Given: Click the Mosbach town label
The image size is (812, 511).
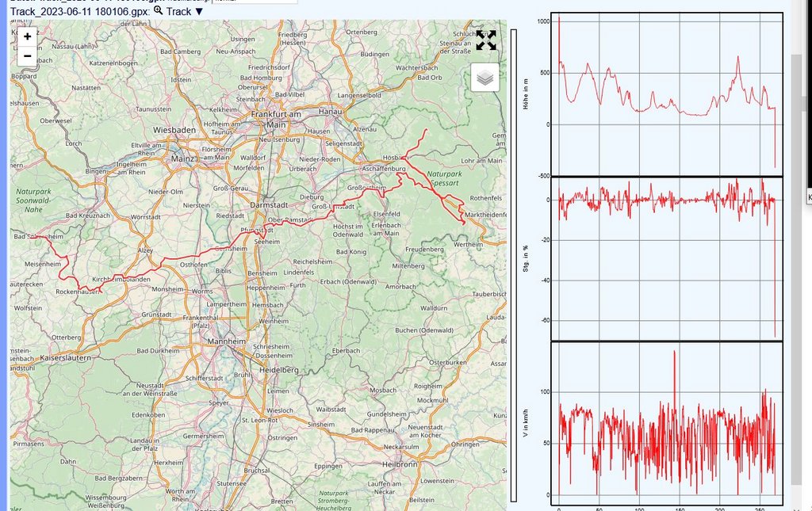Looking at the screenshot, I should (383, 391).
